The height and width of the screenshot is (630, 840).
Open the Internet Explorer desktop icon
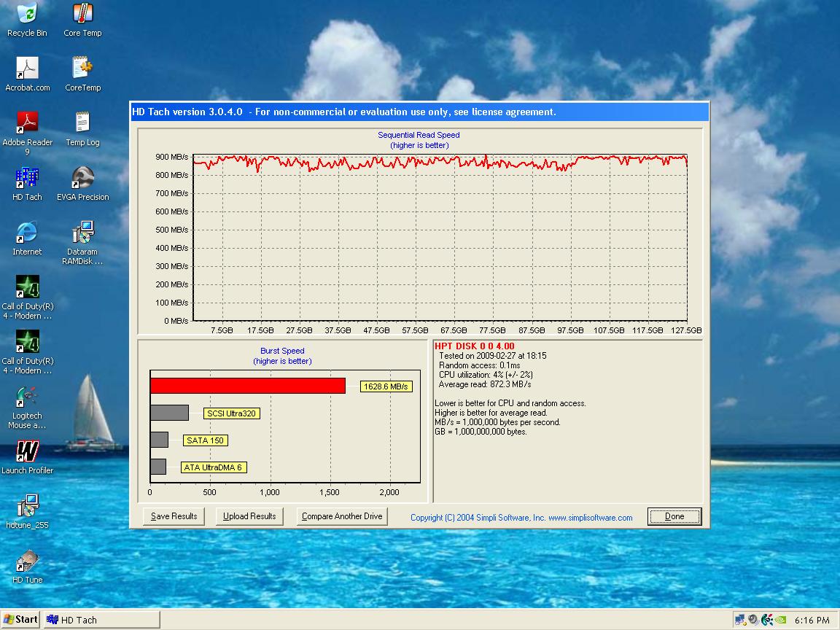coord(27,238)
